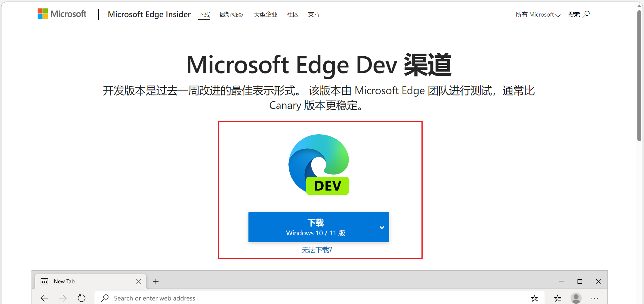Open the Settings and more menu

[595, 298]
